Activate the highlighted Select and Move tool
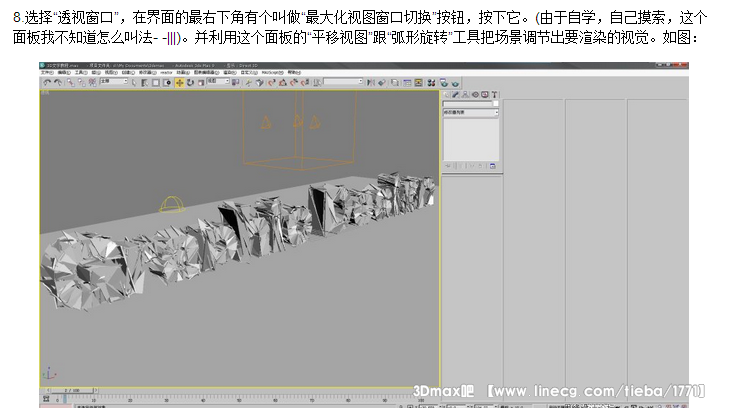Screen dimensions: 734x408 (x=180, y=82)
